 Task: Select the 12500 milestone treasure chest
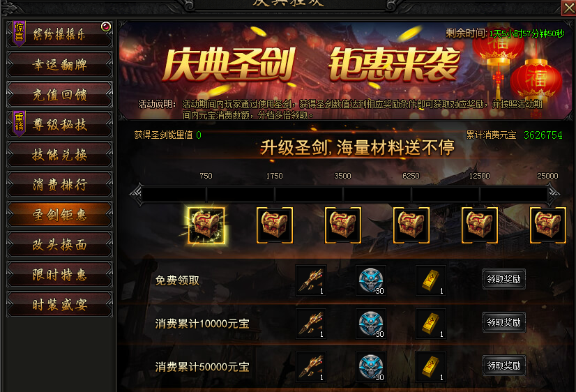click(x=479, y=225)
